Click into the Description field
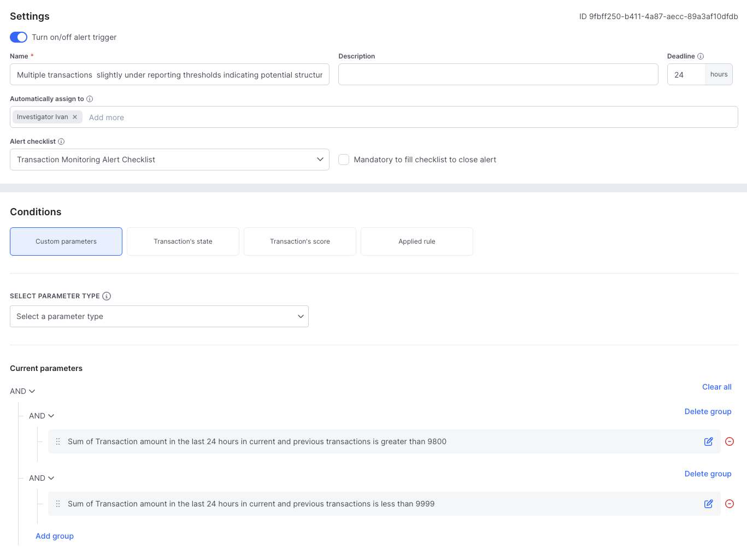The width and height of the screenshot is (747, 560). [498, 74]
